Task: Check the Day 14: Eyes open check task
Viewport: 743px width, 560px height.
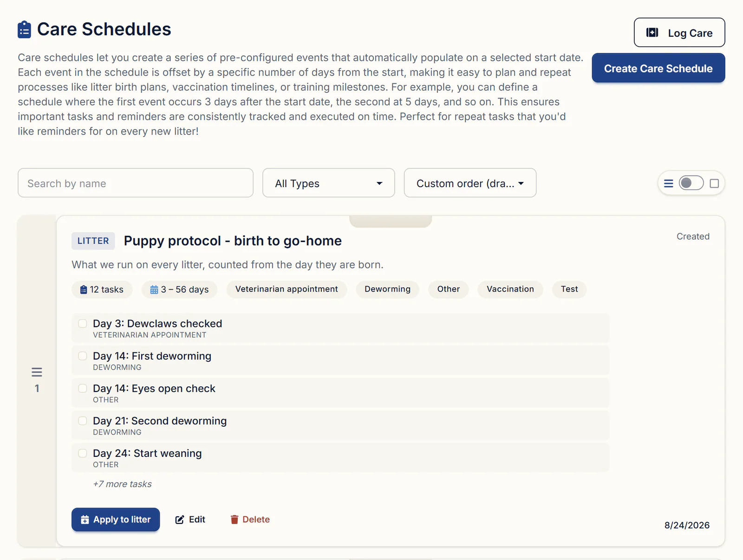Action: 83,389
